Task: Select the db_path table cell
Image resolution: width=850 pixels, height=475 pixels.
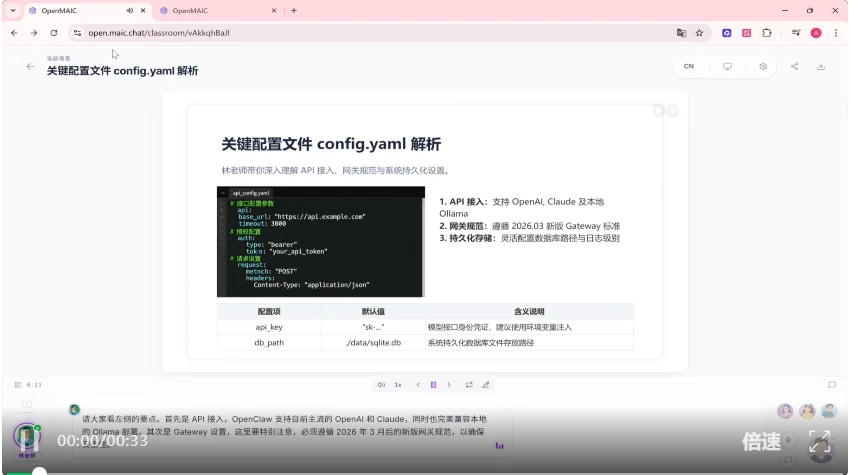Action: (x=269, y=343)
